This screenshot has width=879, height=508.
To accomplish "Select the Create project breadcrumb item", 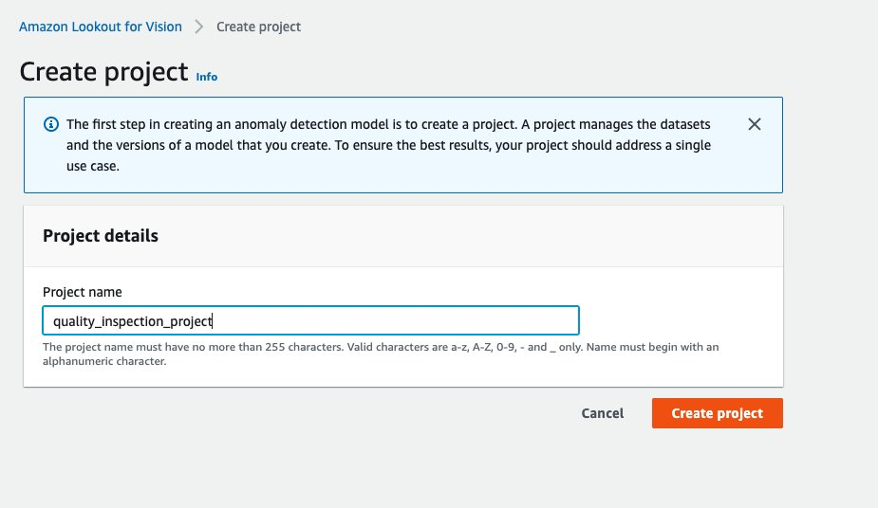I will pyautogui.click(x=258, y=27).
